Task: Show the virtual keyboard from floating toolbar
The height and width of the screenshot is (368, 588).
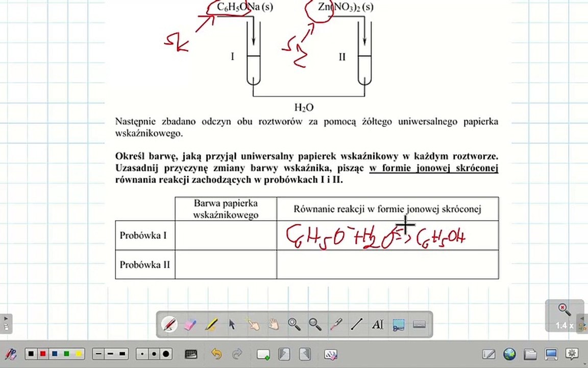Action: coord(419,324)
